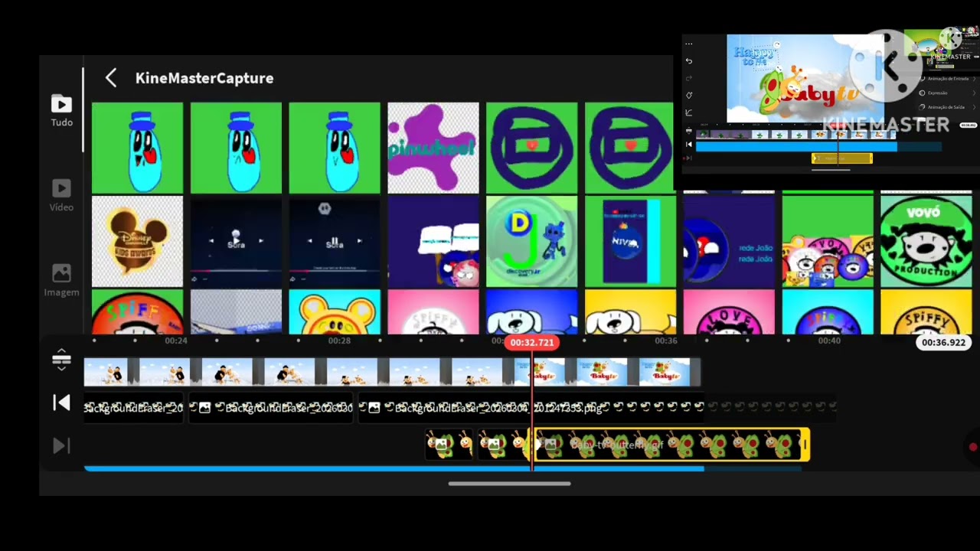Open Expressão option in inset panel

coord(948,93)
